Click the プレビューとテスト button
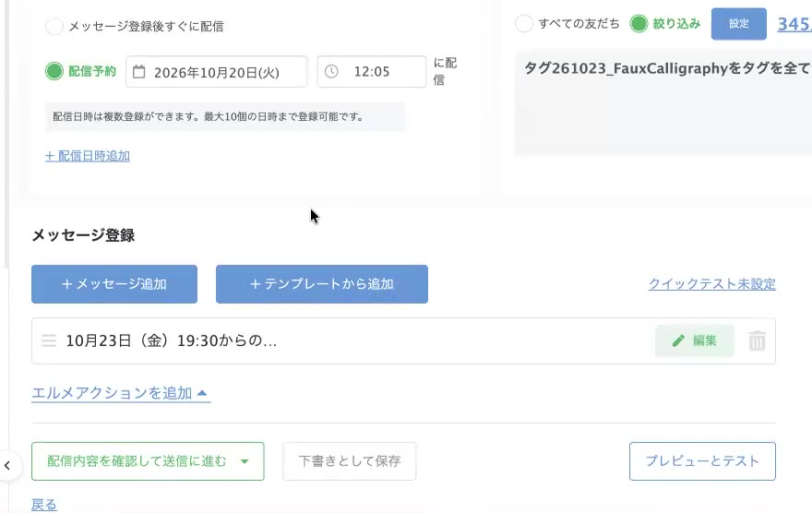 (702, 461)
